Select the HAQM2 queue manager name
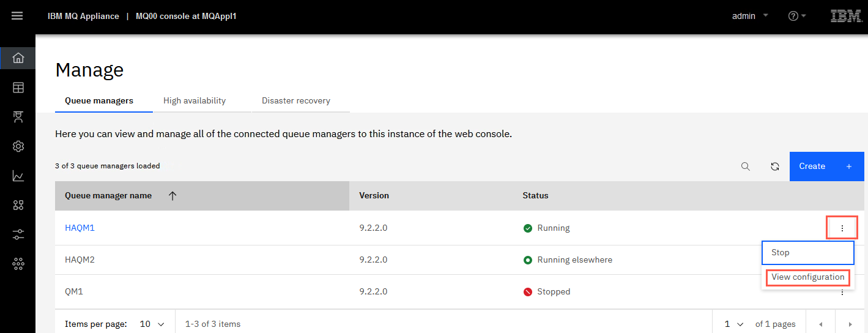Screen dimensions: 868x333 80,260
